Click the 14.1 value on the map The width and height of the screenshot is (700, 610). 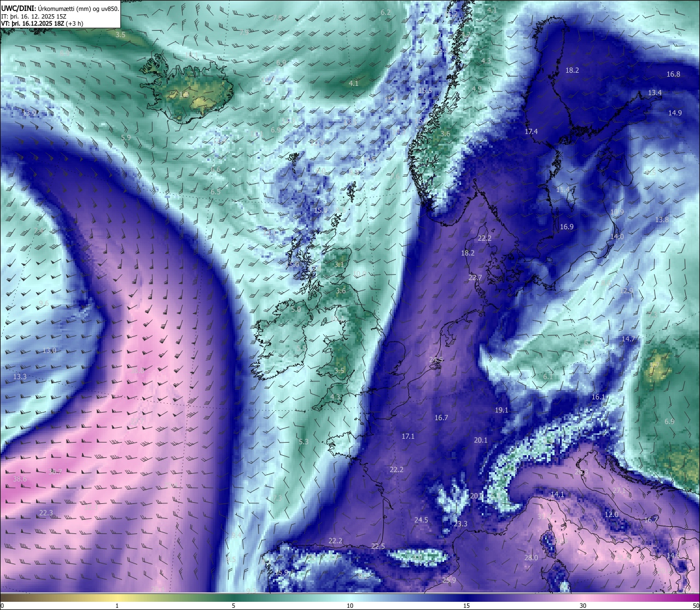(x=557, y=494)
